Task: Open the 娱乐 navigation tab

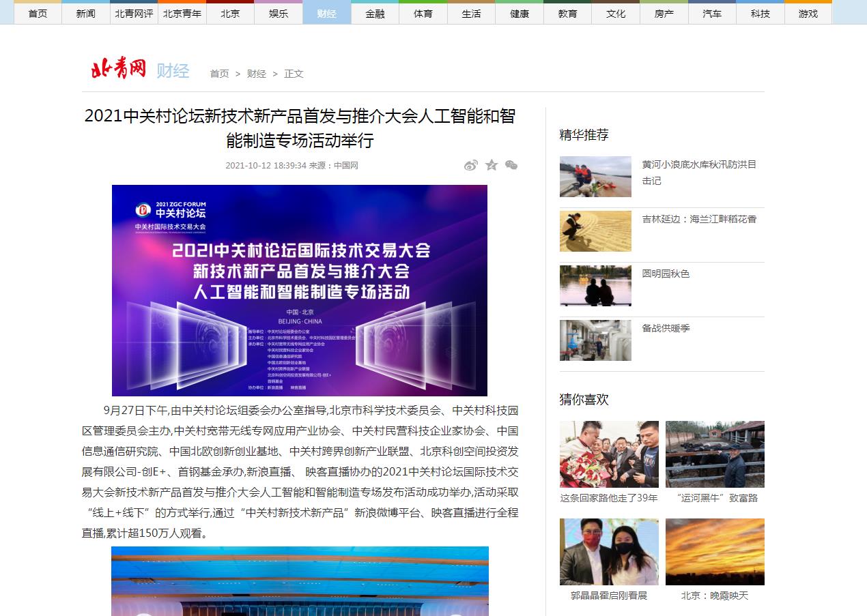Action: (279, 14)
